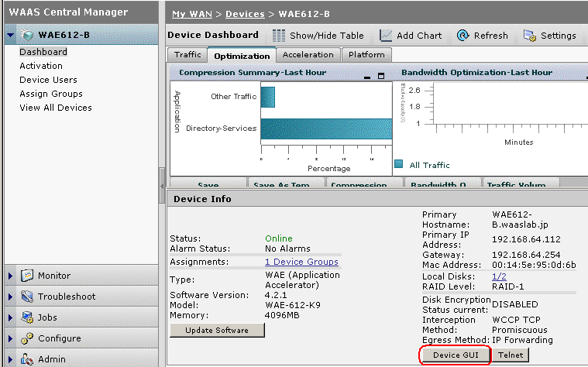588x367 pixels.
Task: Launch the Device GUI button
Action: tap(456, 355)
